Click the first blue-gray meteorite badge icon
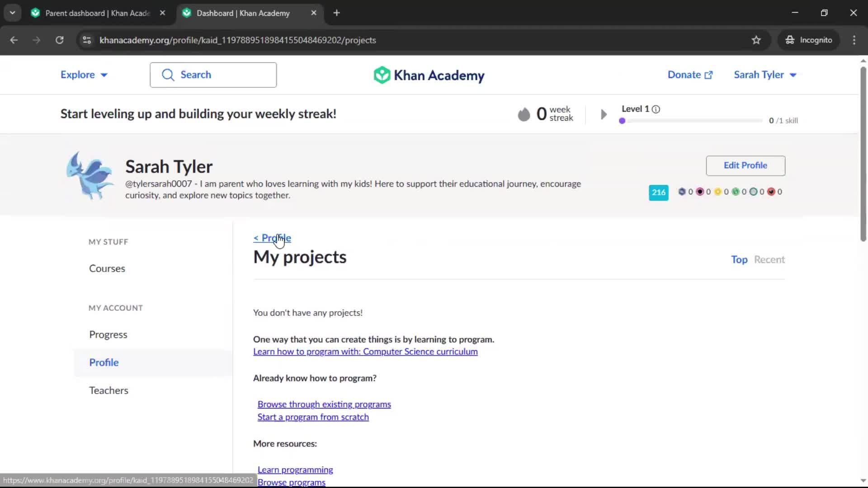The image size is (868, 488). click(682, 192)
